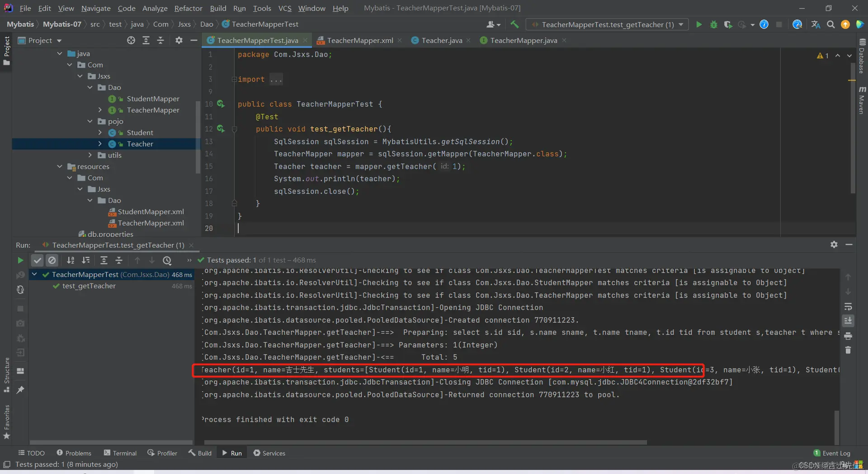Screen dimensions: 868x474
Task: Open the Services tool window
Action: click(x=269, y=453)
